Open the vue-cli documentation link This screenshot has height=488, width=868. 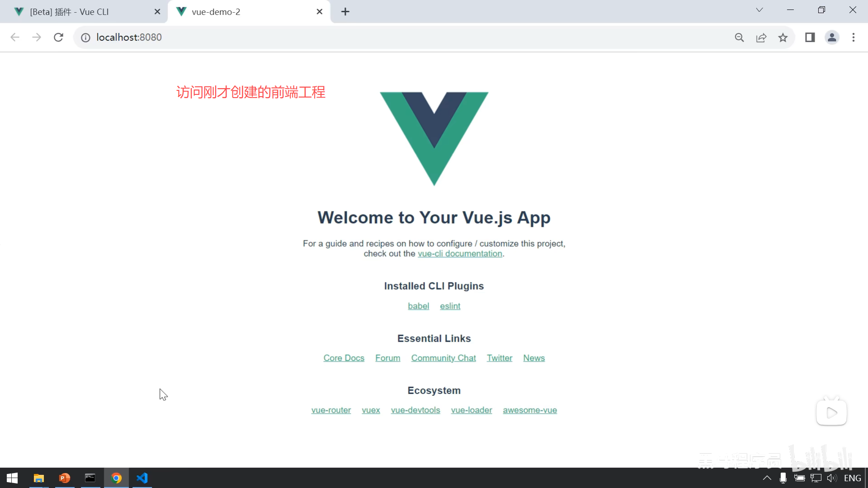point(460,254)
